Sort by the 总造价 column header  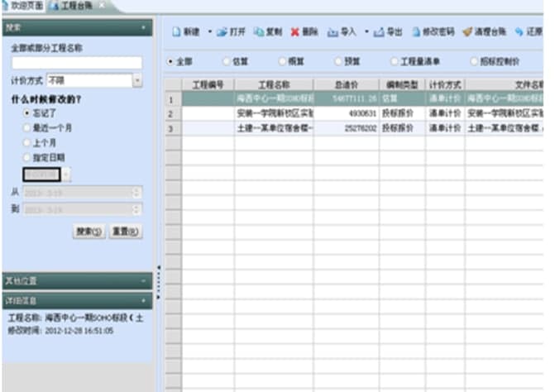pos(347,85)
